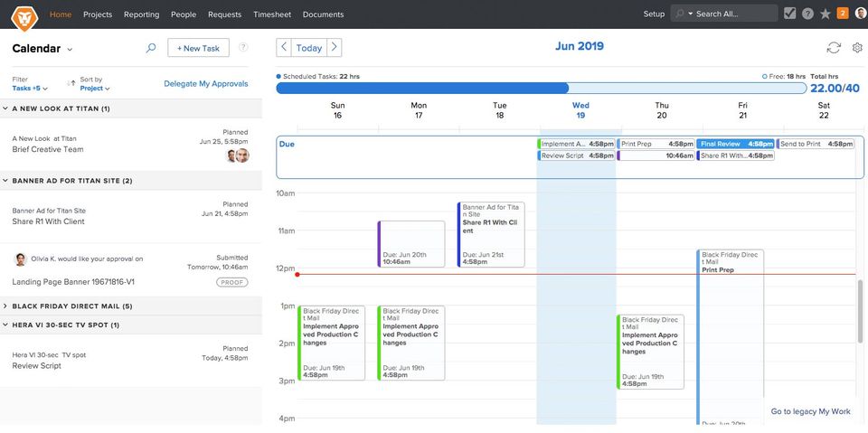
Task: Open the orange notifications badge
Action: [x=843, y=14]
